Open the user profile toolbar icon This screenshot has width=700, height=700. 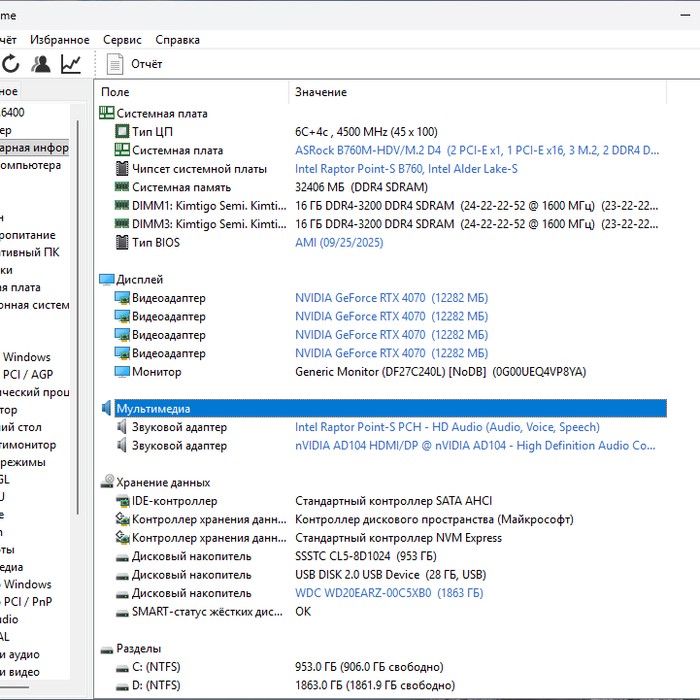pos(41,64)
